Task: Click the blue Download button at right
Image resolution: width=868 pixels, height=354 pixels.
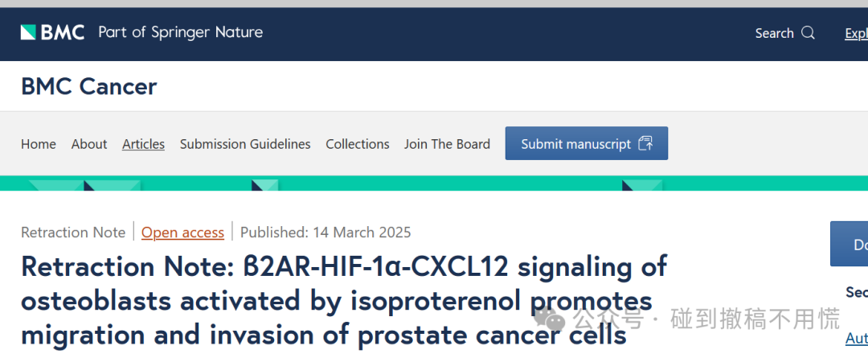Action: pyautogui.click(x=850, y=244)
